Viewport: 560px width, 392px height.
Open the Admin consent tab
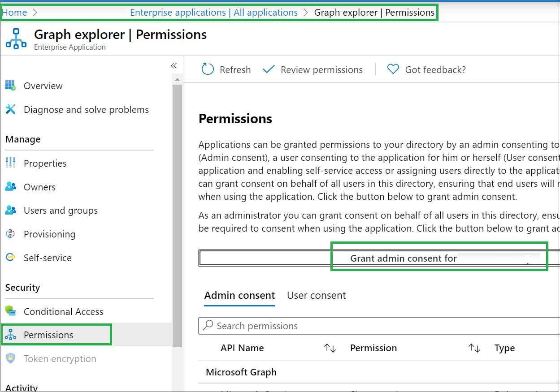tap(239, 295)
